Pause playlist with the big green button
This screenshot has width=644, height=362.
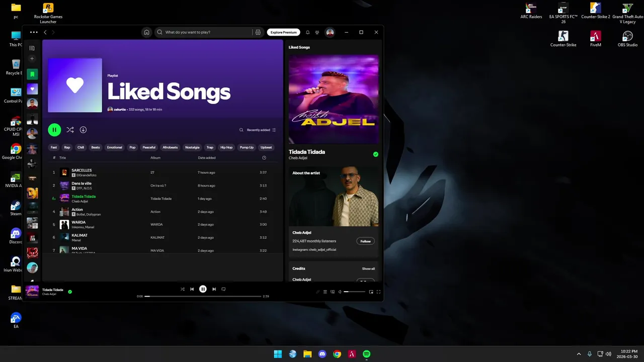54,130
